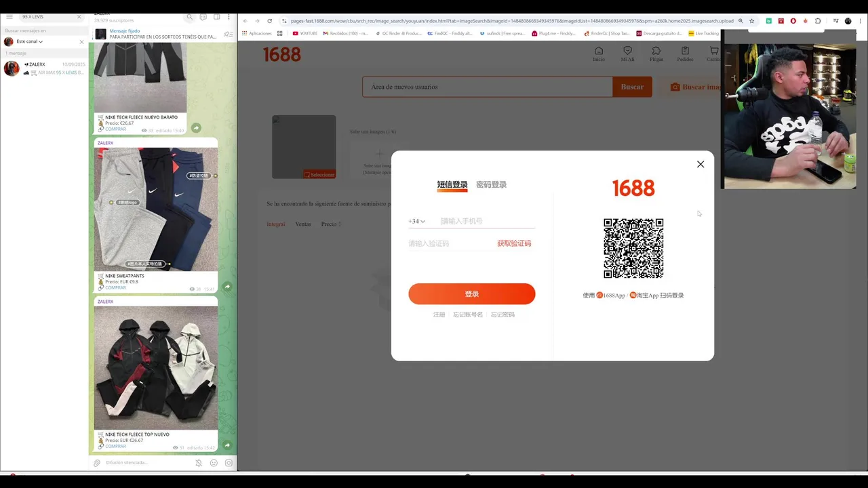The image size is (868, 488).
Task: Open the Chrome three-dot menu
Action: (x=860, y=21)
